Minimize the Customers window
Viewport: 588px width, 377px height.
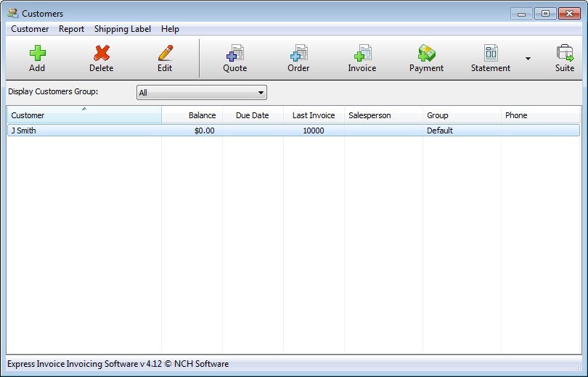521,14
